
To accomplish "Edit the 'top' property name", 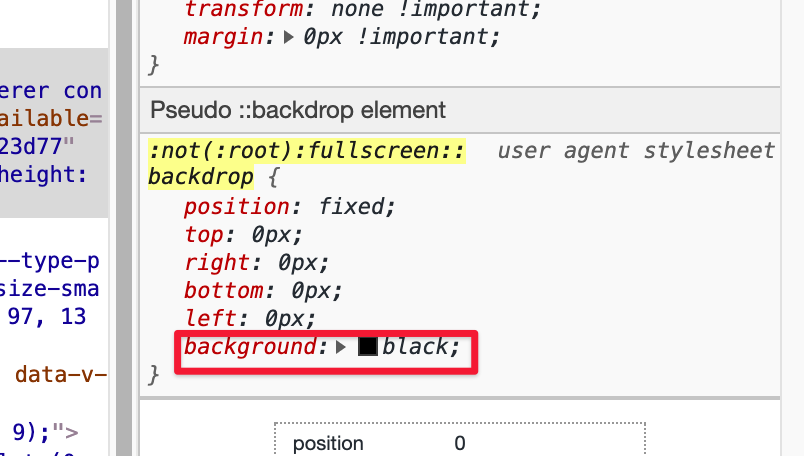I will (204, 235).
